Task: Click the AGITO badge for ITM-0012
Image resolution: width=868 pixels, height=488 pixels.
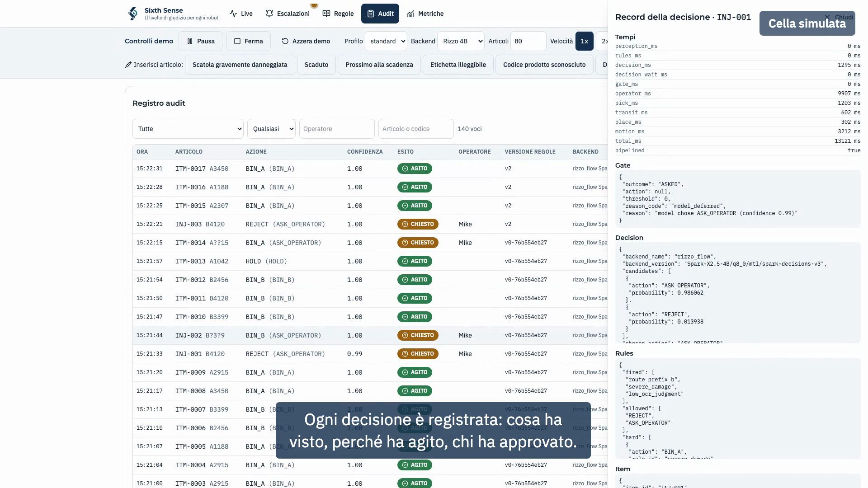Action: [415, 280]
